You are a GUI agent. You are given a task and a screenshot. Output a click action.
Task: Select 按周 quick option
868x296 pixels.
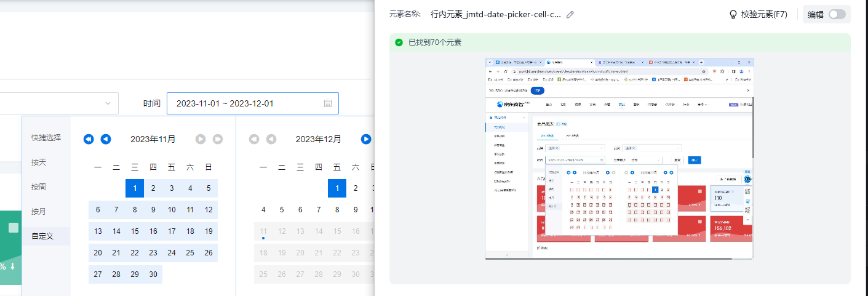(x=39, y=186)
